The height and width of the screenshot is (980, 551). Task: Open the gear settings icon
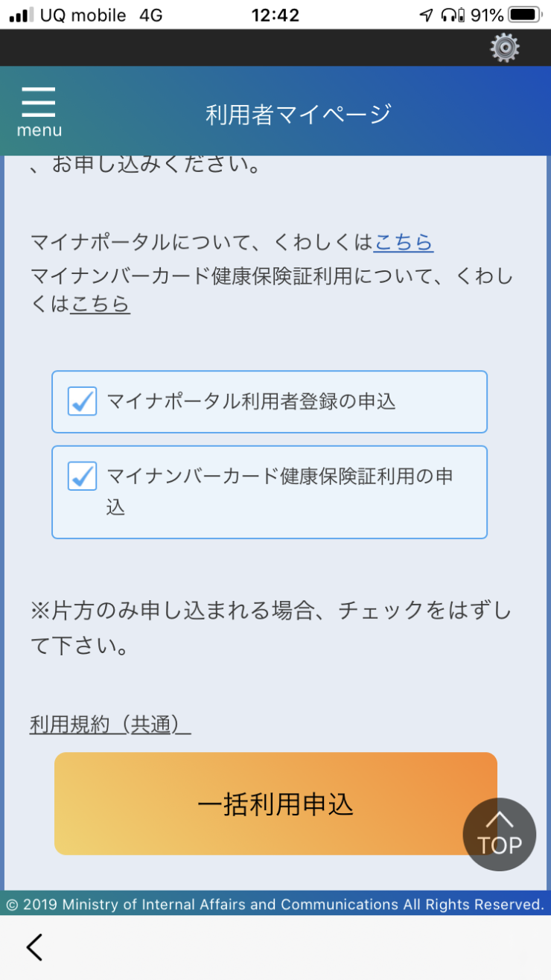pos(505,48)
